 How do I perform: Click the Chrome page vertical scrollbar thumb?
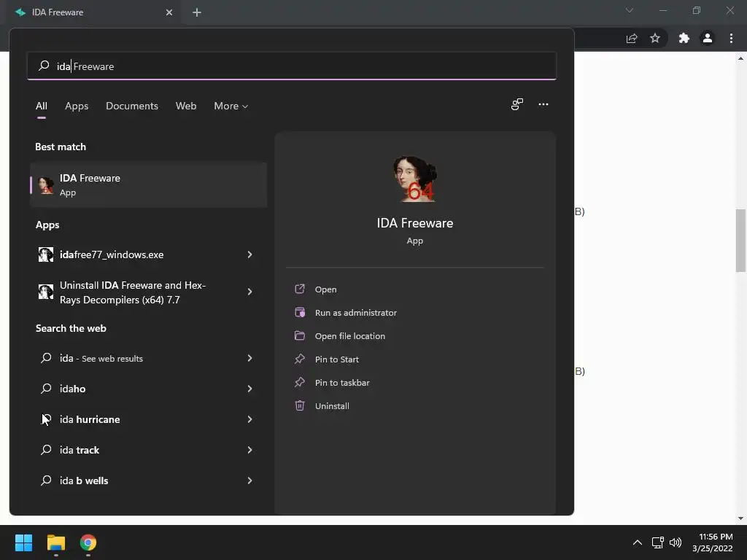pos(740,241)
